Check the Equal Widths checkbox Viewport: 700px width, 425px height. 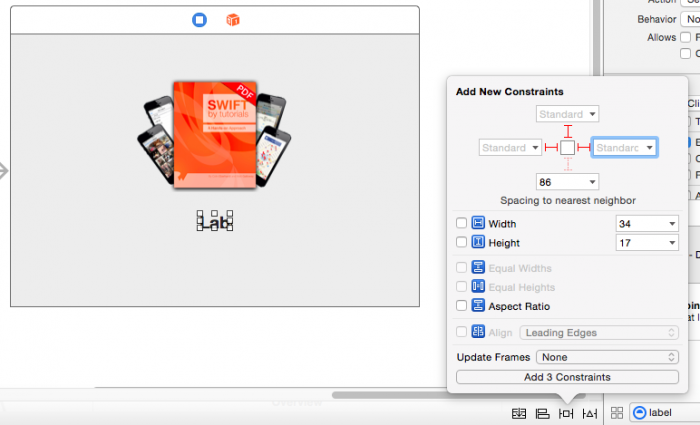pyautogui.click(x=461, y=267)
